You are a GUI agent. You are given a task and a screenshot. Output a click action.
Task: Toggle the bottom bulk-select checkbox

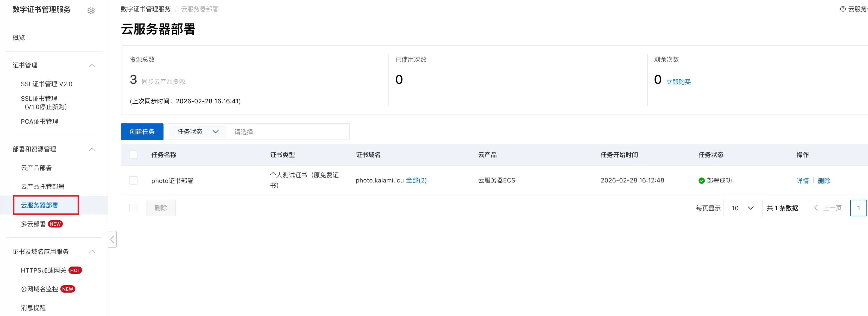(134, 208)
